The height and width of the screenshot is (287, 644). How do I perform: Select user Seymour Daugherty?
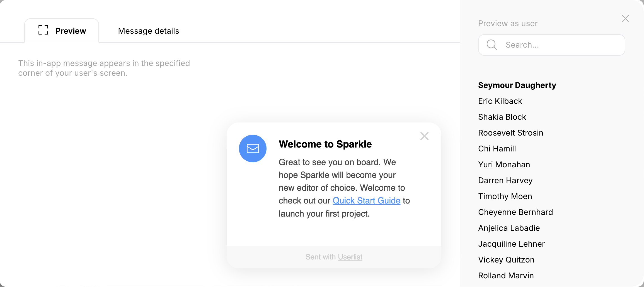pos(517,85)
